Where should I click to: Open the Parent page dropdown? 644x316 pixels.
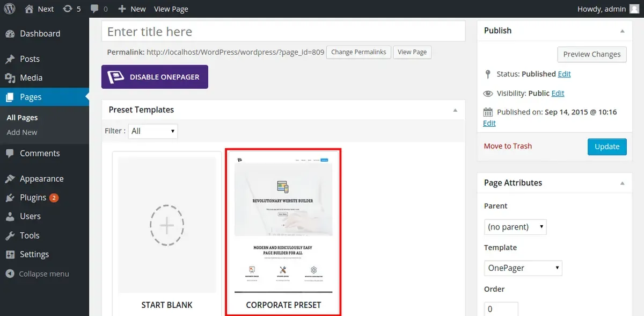coord(515,227)
